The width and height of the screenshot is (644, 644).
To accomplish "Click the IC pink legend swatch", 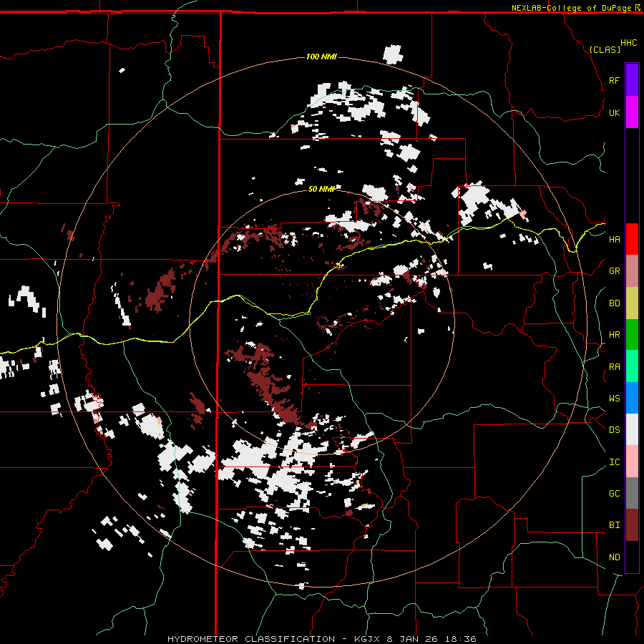I will [632, 462].
